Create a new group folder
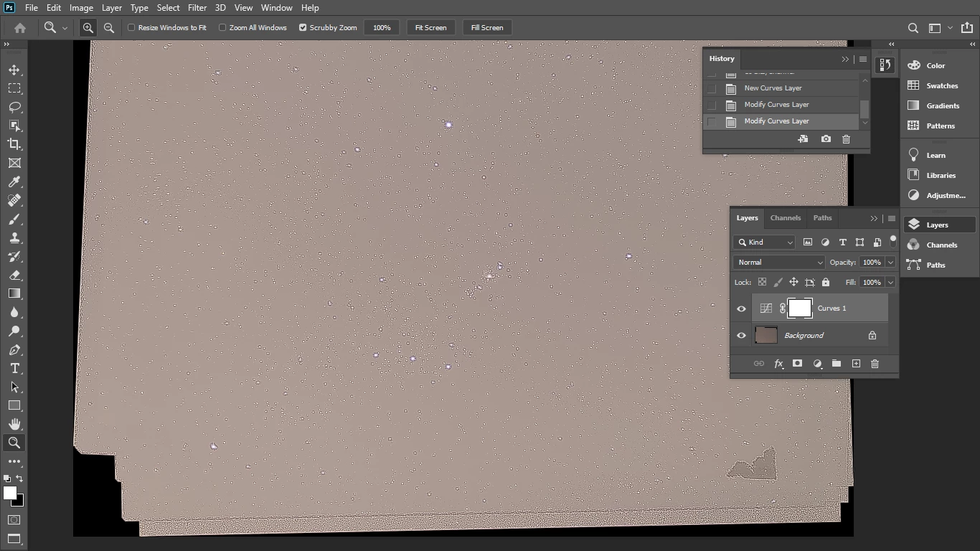The image size is (980, 551). (x=837, y=364)
